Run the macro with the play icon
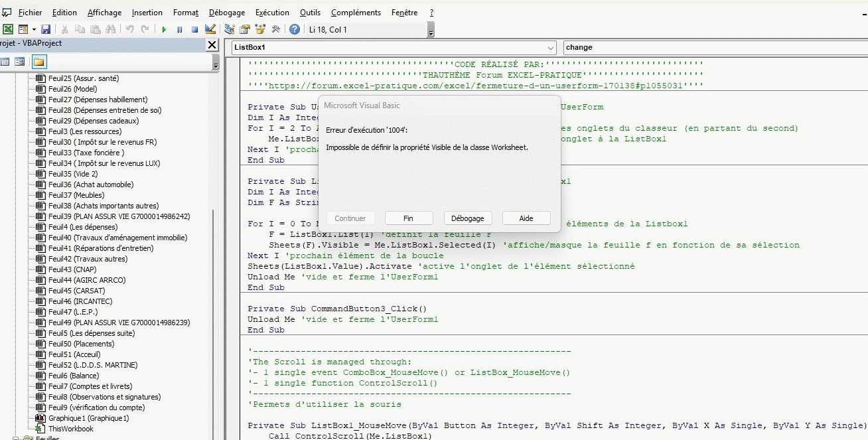 coord(164,29)
